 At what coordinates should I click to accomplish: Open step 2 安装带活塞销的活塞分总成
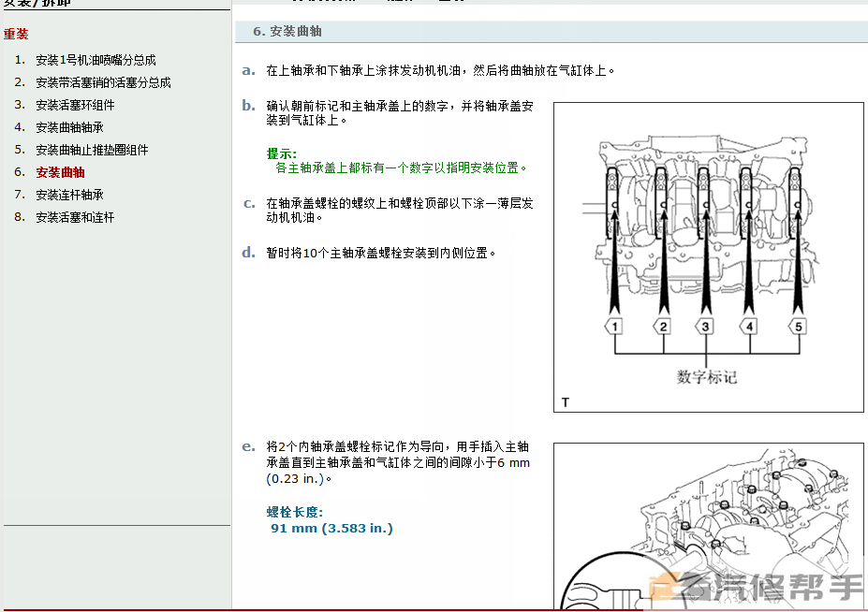point(103,82)
